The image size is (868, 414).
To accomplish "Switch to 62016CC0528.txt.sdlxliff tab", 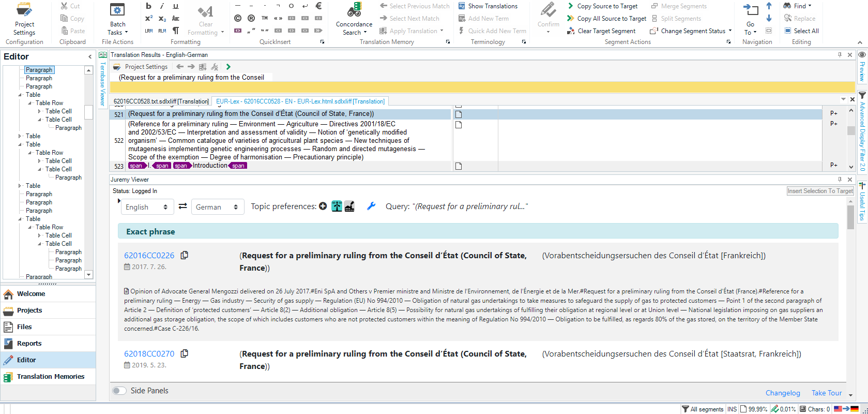I will click(x=161, y=101).
